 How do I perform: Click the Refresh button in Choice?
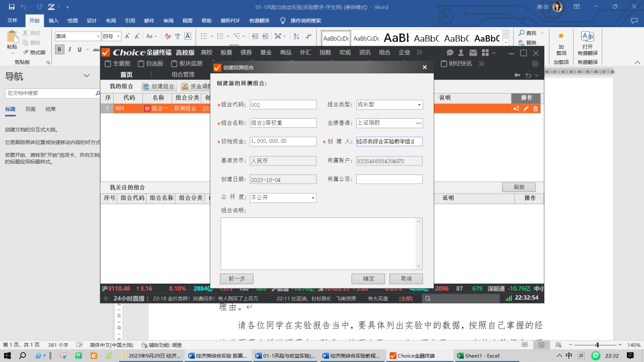(519, 187)
